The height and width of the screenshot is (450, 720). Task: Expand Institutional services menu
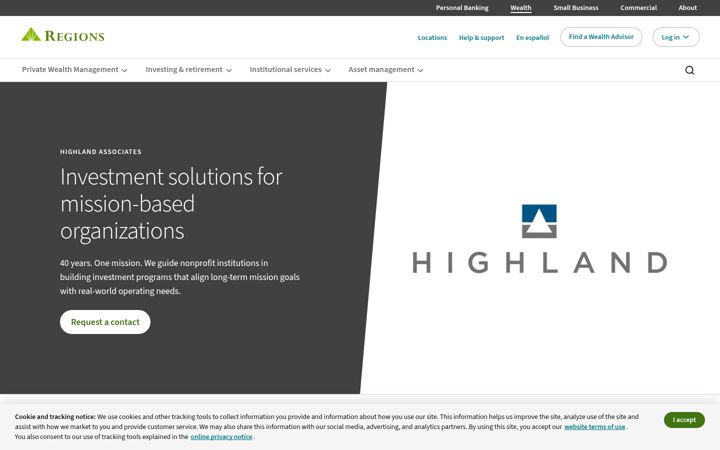(x=290, y=70)
